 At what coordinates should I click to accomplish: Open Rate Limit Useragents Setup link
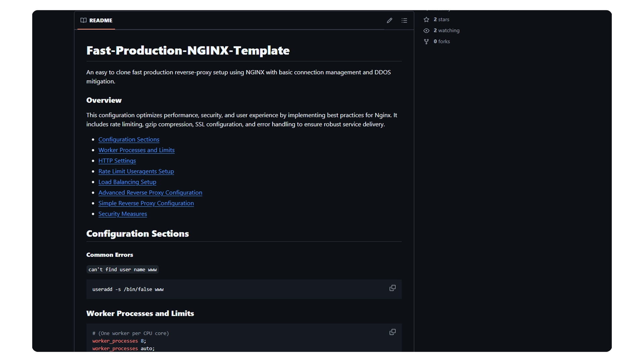(136, 171)
